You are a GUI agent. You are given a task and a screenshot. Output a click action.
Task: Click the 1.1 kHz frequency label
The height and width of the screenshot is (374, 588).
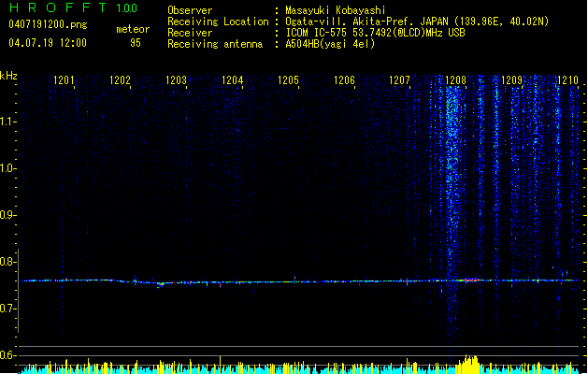tap(7, 122)
